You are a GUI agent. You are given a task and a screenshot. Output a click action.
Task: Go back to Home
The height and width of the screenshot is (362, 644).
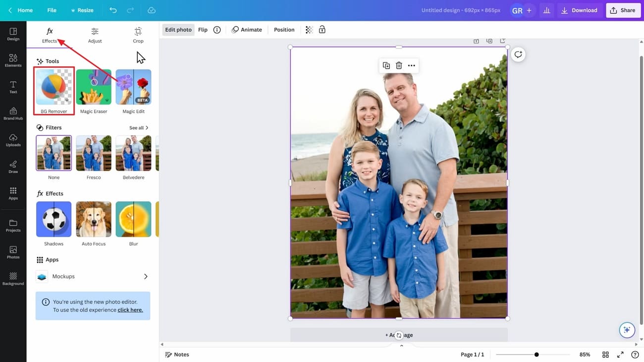(20, 10)
